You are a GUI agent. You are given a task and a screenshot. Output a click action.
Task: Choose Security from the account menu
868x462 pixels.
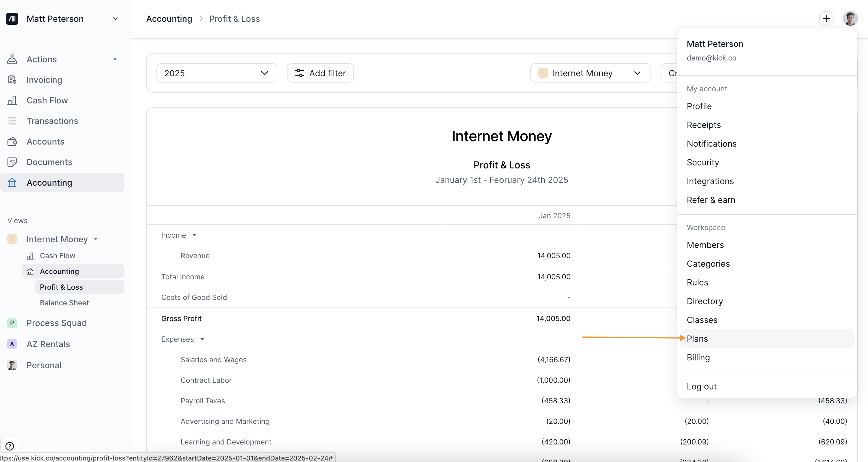pos(702,162)
